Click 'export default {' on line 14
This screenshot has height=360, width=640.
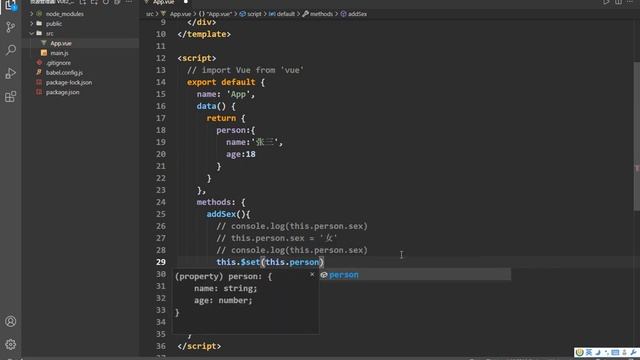click(226, 82)
